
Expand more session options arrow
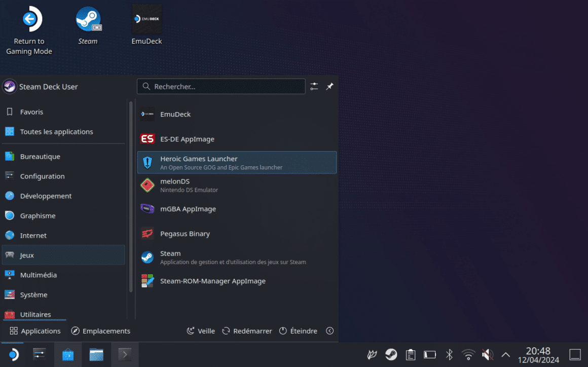(x=329, y=331)
